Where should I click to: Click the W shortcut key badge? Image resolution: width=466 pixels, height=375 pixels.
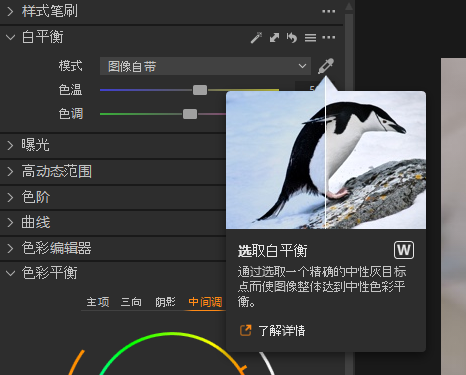[404, 250]
